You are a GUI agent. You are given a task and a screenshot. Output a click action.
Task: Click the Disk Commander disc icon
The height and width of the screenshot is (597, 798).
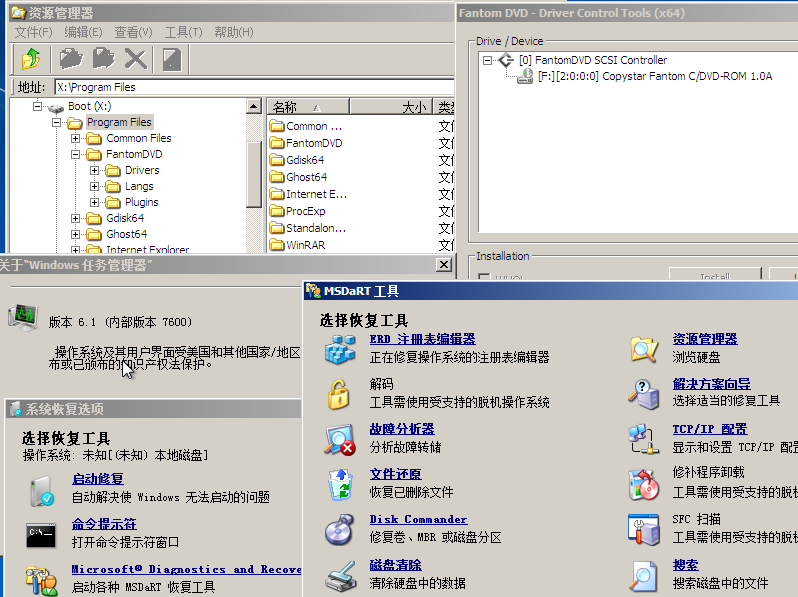[339, 530]
